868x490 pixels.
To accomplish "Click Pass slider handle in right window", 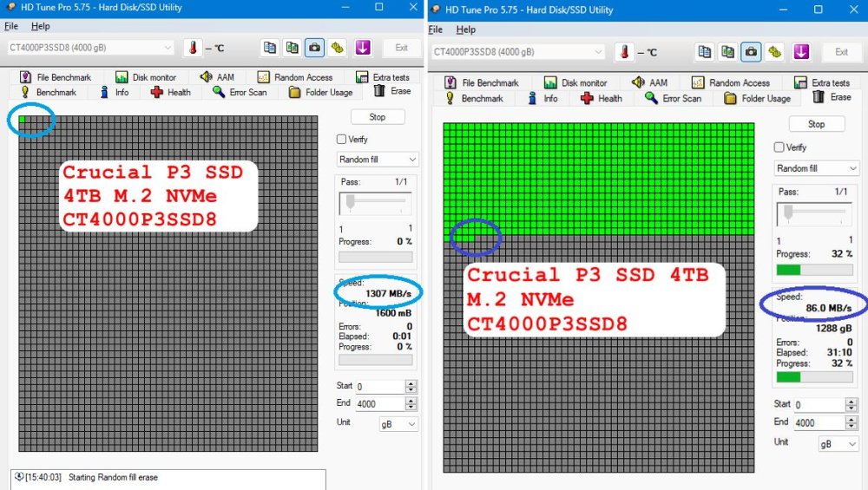I will tap(788, 213).
